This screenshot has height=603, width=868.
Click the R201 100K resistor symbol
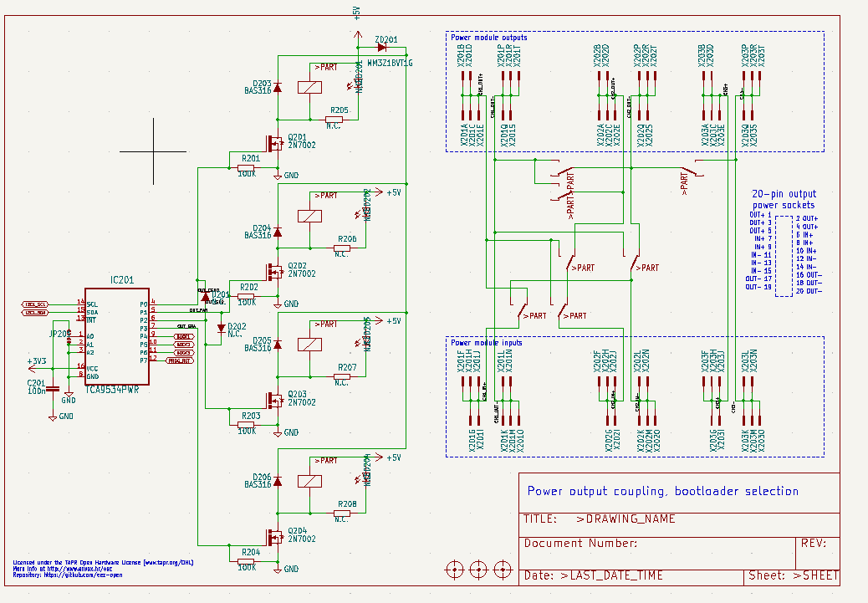(x=247, y=167)
